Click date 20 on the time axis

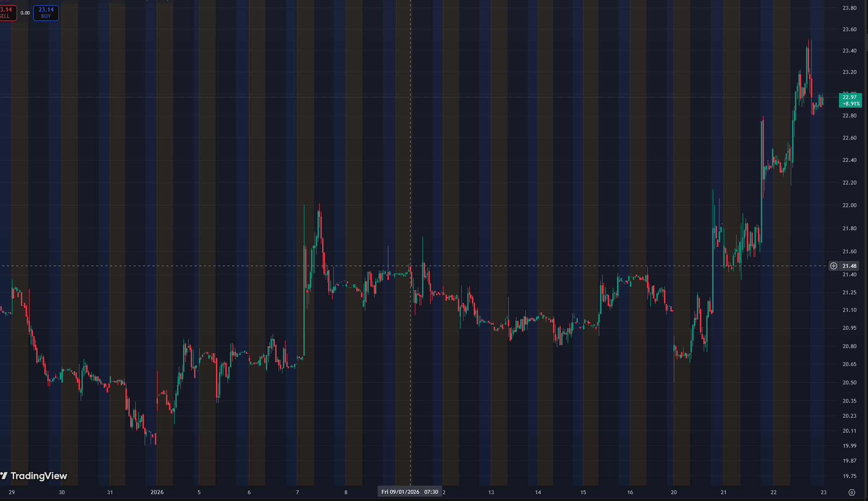point(674,492)
